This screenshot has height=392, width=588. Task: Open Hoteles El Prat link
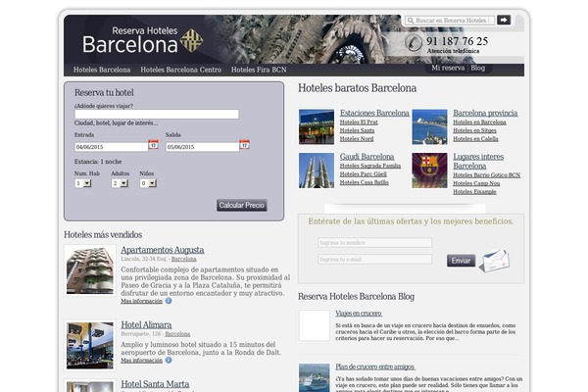359,122
